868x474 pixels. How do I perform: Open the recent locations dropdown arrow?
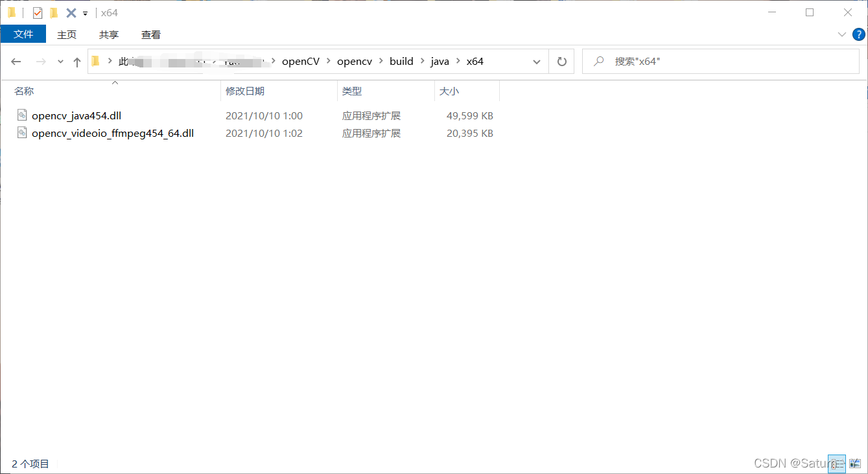pyautogui.click(x=61, y=62)
